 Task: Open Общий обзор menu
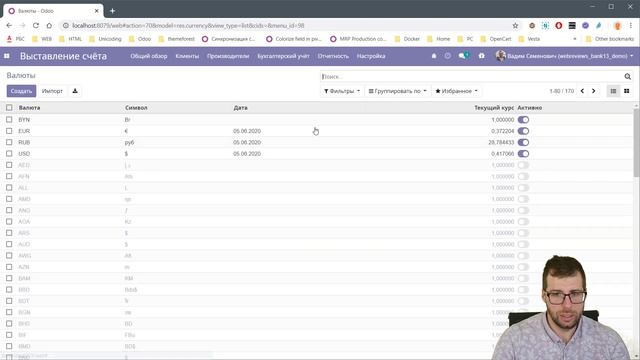149,56
